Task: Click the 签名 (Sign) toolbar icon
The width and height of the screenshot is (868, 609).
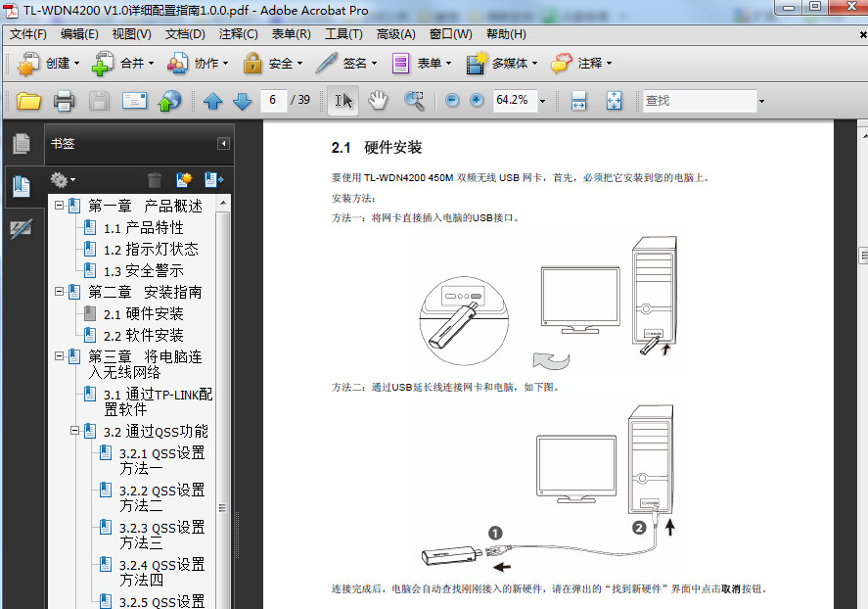Action: point(344,63)
